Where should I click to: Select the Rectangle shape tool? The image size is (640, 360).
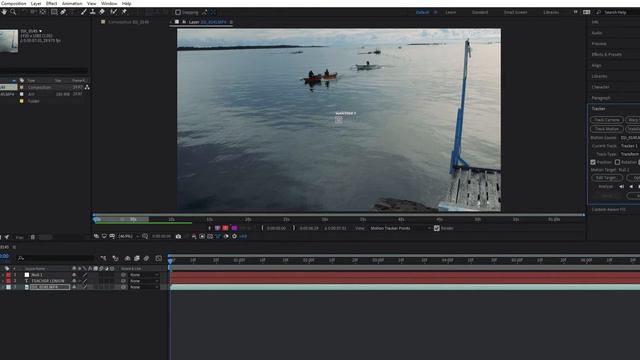[x=54, y=12]
